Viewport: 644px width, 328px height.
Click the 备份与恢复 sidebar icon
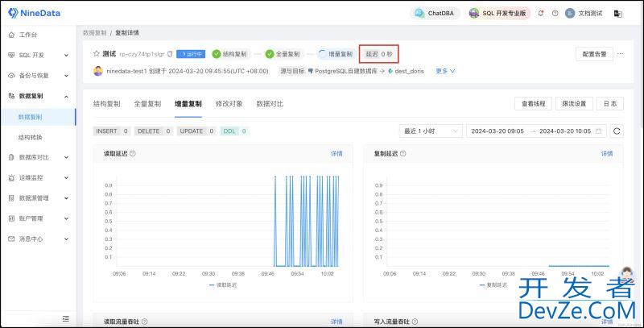[x=11, y=76]
